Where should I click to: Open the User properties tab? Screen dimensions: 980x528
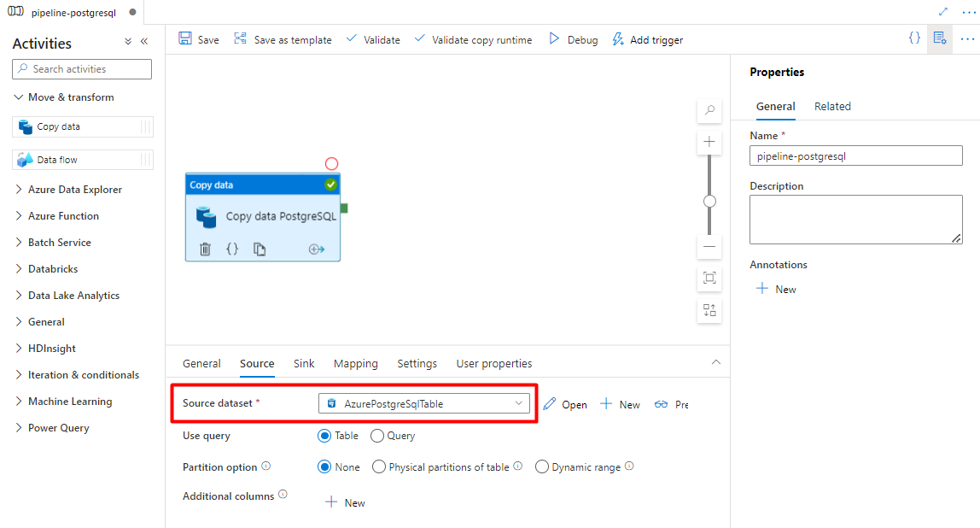(493, 363)
